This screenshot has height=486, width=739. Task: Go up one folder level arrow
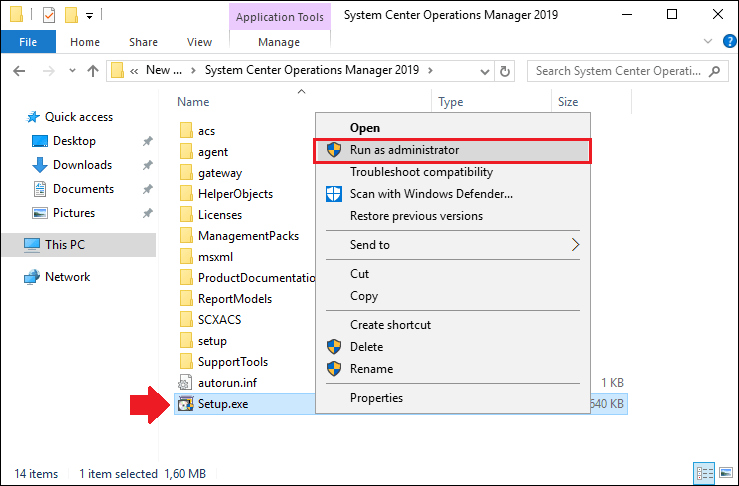pos(93,71)
